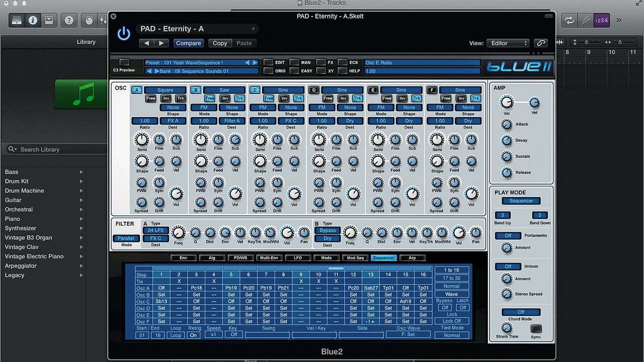Click the link chain icon beside View
The height and width of the screenshot is (362, 644).
(x=541, y=43)
